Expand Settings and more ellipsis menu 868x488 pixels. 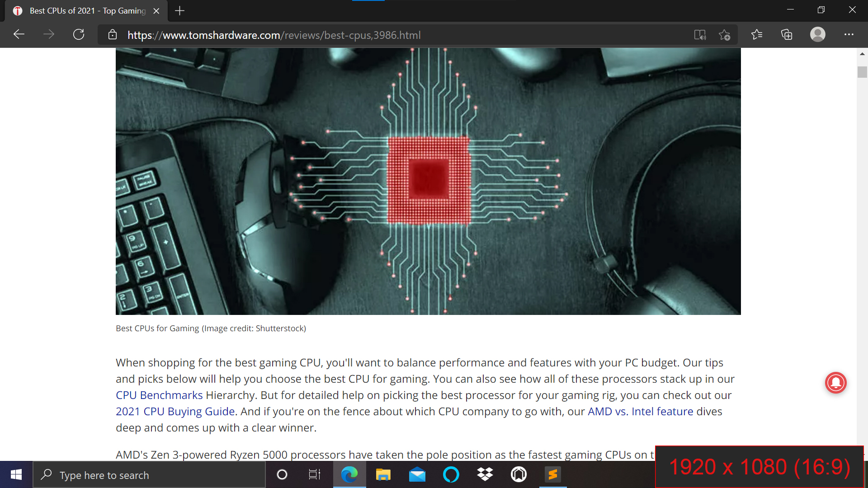(849, 35)
